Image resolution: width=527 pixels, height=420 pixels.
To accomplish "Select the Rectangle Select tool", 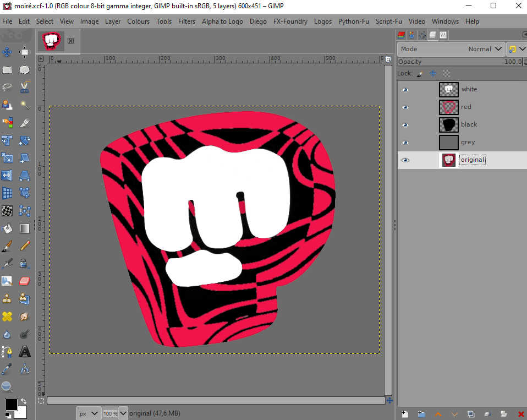I will pyautogui.click(x=7, y=69).
